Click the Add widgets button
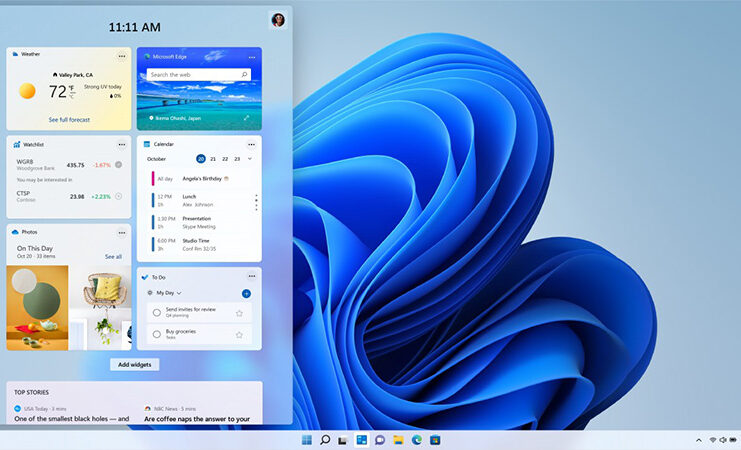Viewport: 741px width, 450px height. (135, 365)
